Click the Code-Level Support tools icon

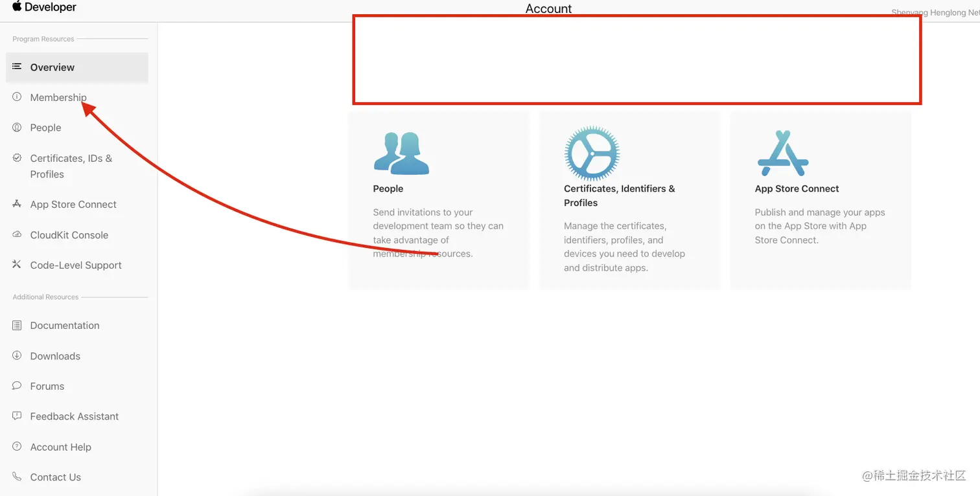point(17,264)
